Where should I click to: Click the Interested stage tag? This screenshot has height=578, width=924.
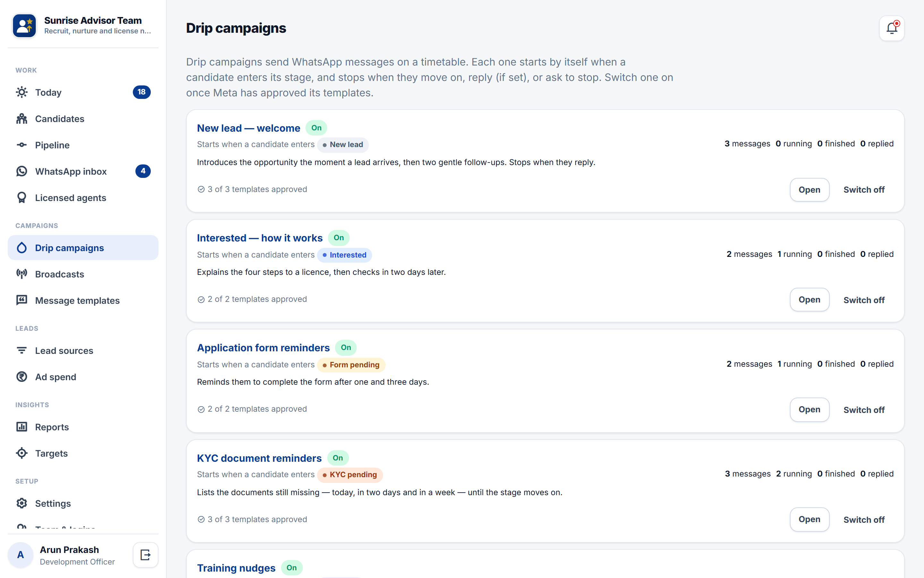344,255
